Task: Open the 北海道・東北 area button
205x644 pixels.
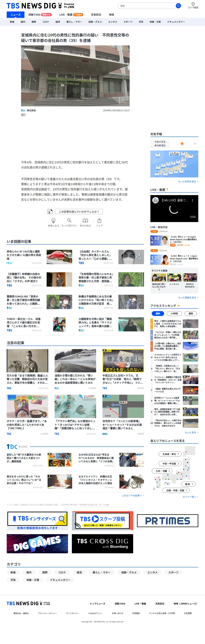Action: point(170,454)
